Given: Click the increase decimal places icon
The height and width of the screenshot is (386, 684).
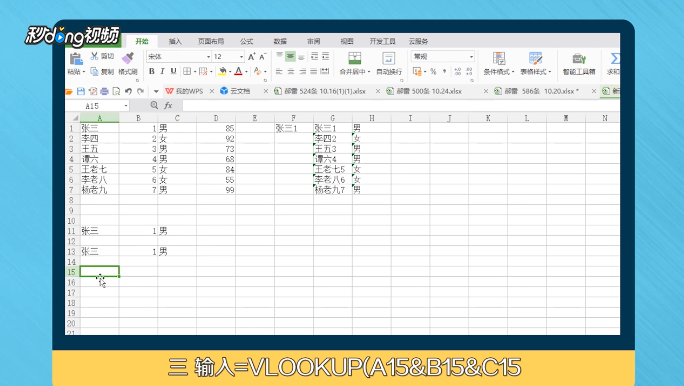Looking at the screenshot, I should point(458,71).
